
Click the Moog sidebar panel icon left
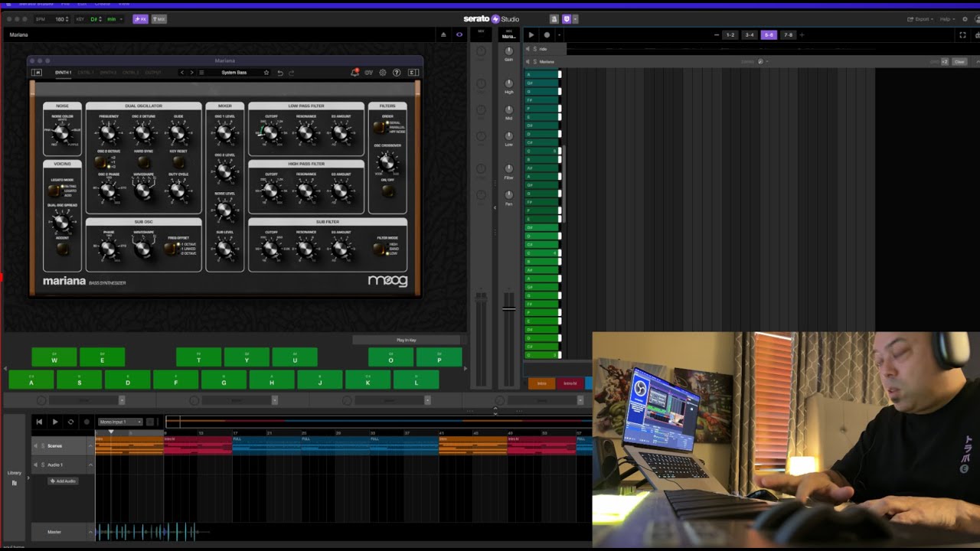[x=37, y=73]
